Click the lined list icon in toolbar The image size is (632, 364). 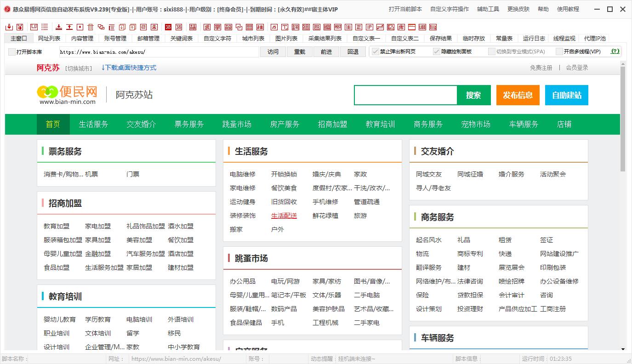[x=45, y=27]
